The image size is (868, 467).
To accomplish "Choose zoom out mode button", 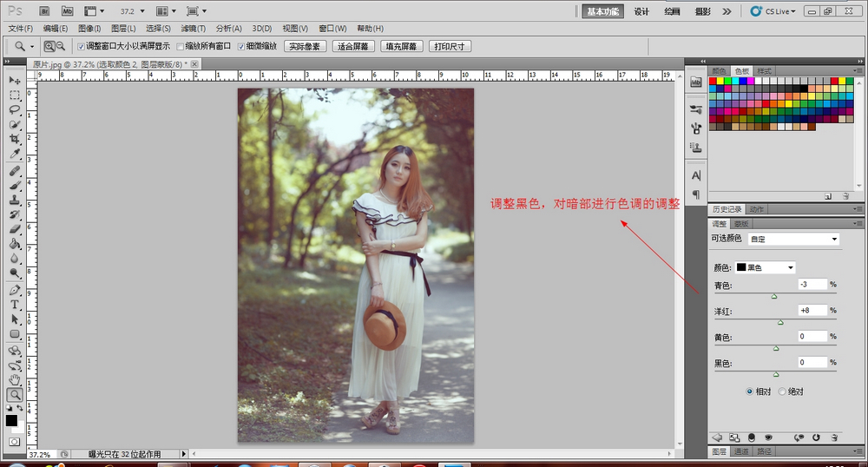I will coord(61,47).
